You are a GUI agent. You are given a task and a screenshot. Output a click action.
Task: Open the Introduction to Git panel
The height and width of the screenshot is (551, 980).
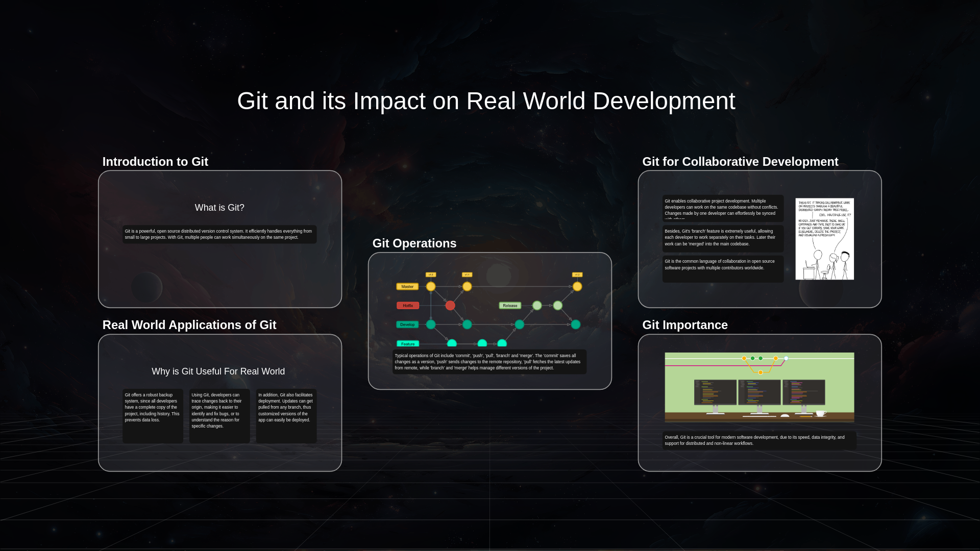(219, 238)
